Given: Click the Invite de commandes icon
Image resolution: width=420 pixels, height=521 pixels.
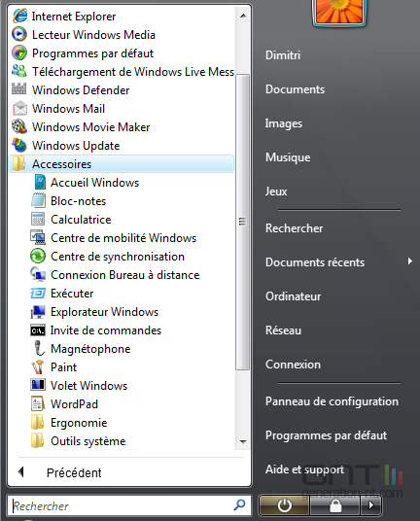Looking at the screenshot, I should pyautogui.click(x=38, y=330).
